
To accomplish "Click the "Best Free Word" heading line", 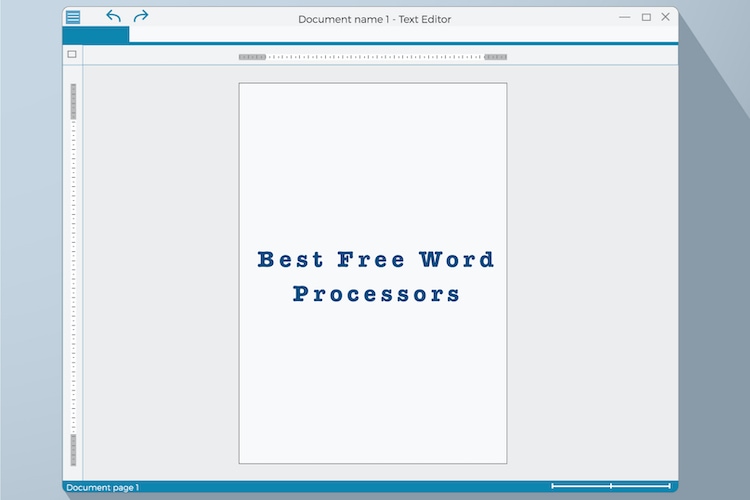I will tap(376, 260).
